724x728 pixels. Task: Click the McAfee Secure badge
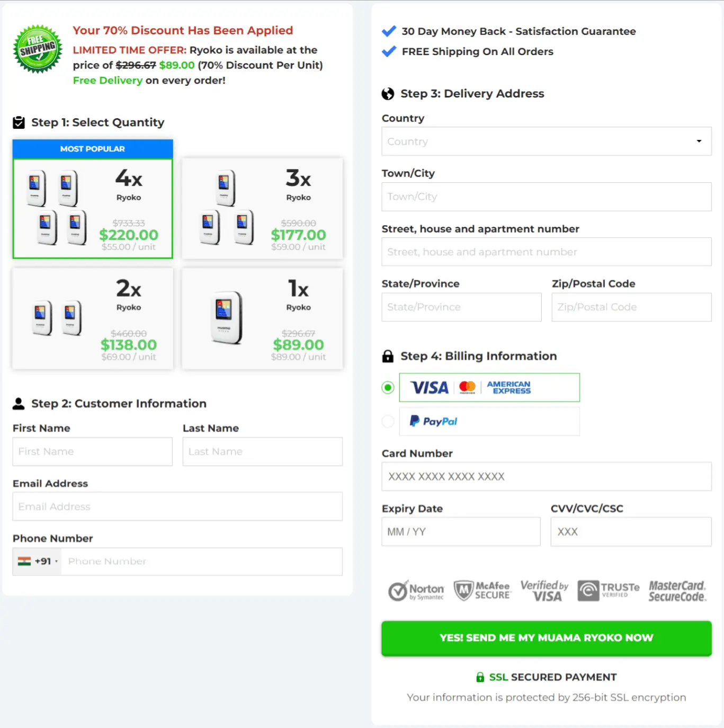pos(482,590)
